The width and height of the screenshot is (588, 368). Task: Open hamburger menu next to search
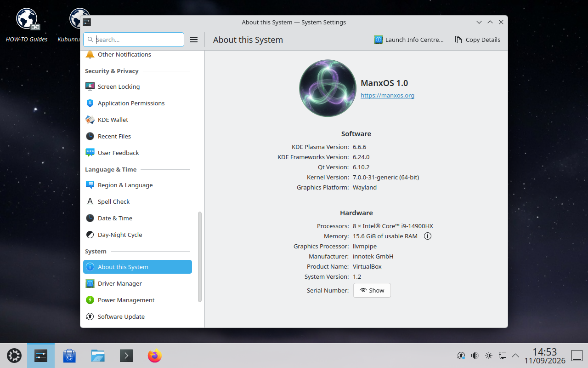194,40
